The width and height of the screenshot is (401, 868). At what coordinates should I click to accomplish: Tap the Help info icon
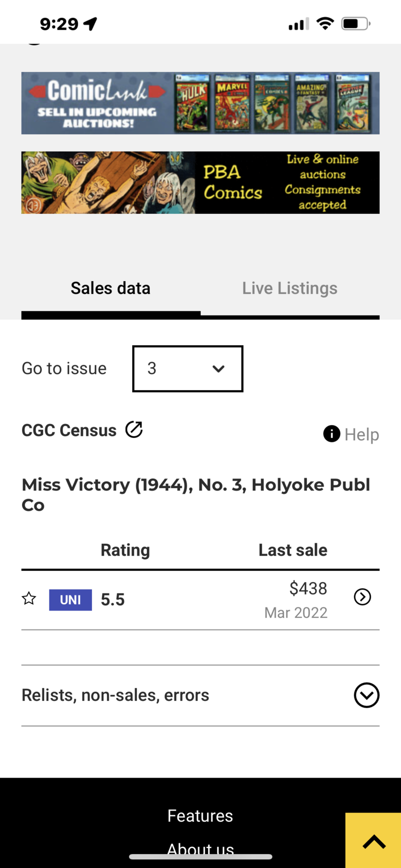(x=332, y=434)
